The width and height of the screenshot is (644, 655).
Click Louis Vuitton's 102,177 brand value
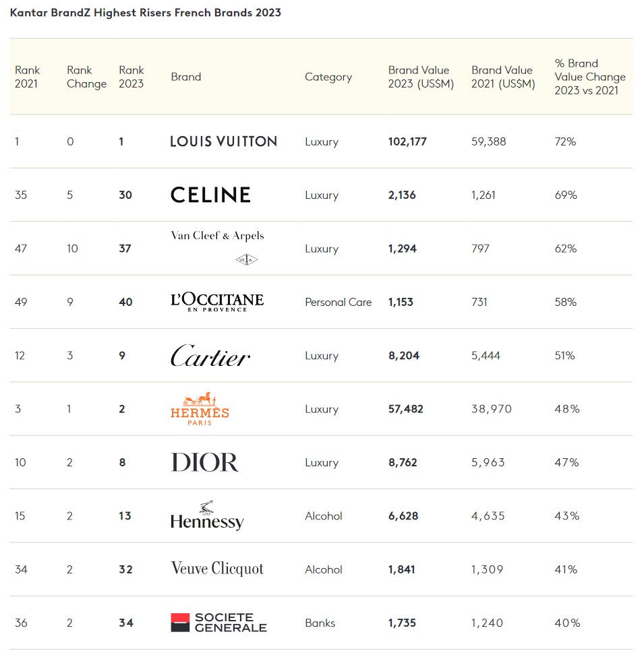(x=407, y=142)
